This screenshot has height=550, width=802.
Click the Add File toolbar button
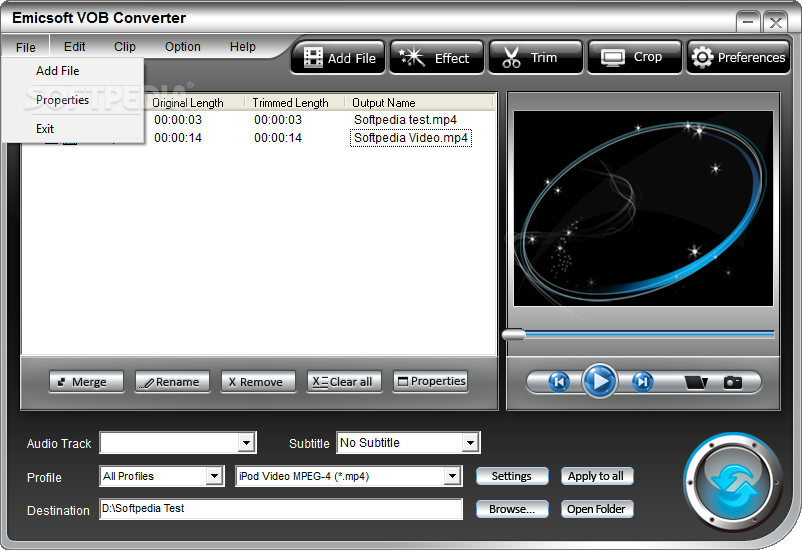[338, 57]
